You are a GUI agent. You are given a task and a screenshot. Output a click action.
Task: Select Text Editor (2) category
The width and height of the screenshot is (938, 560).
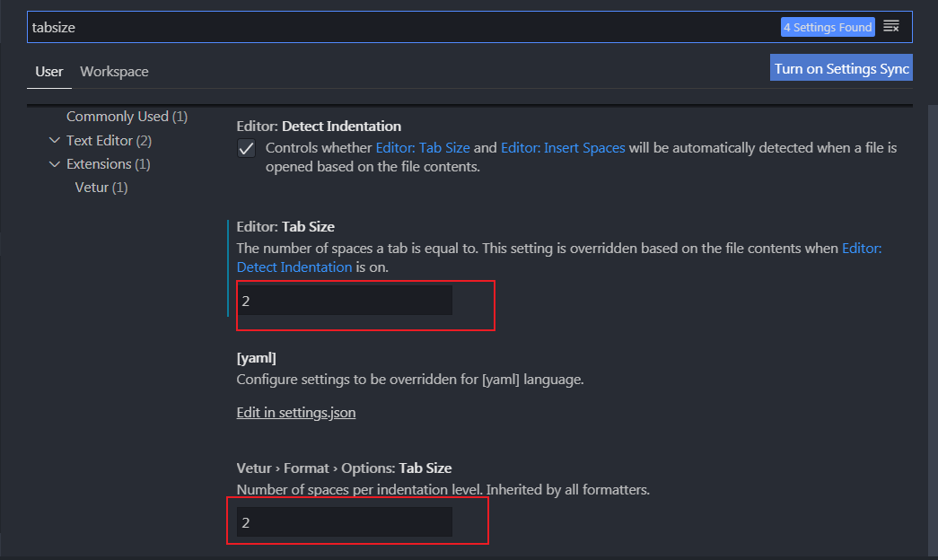[x=109, y=141]
